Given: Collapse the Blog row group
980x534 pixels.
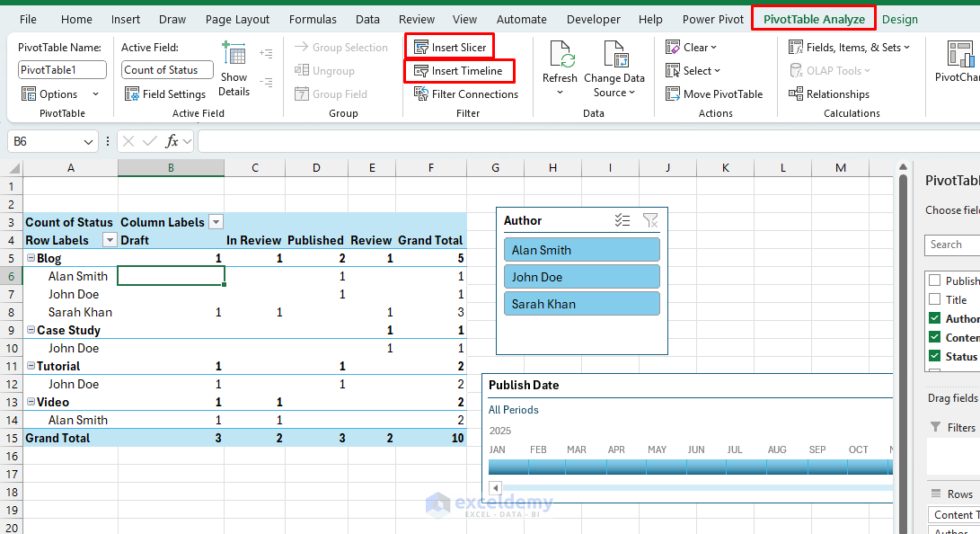Looking at the screenshot, I should point(31,258).
